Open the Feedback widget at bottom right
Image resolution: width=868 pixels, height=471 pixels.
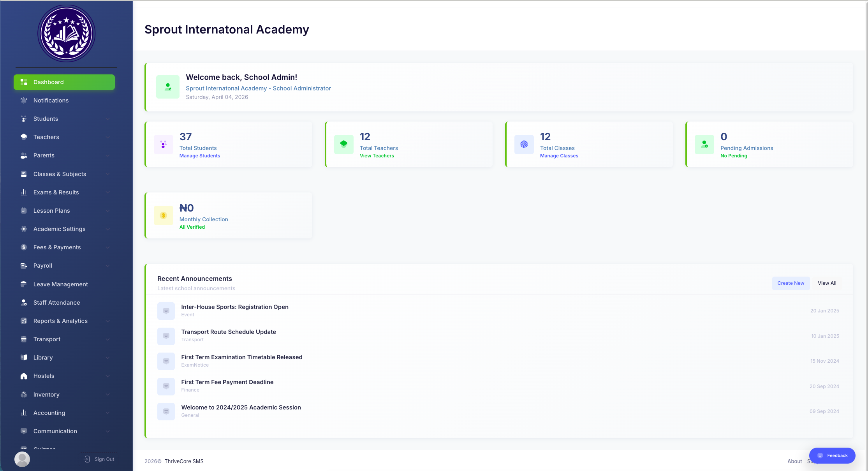(832, 455)
